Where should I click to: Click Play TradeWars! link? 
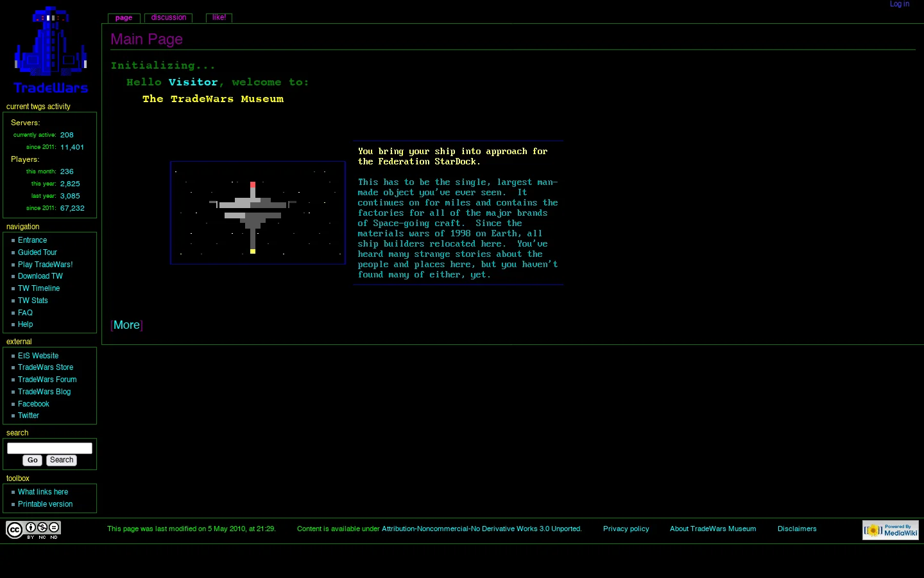45,265
